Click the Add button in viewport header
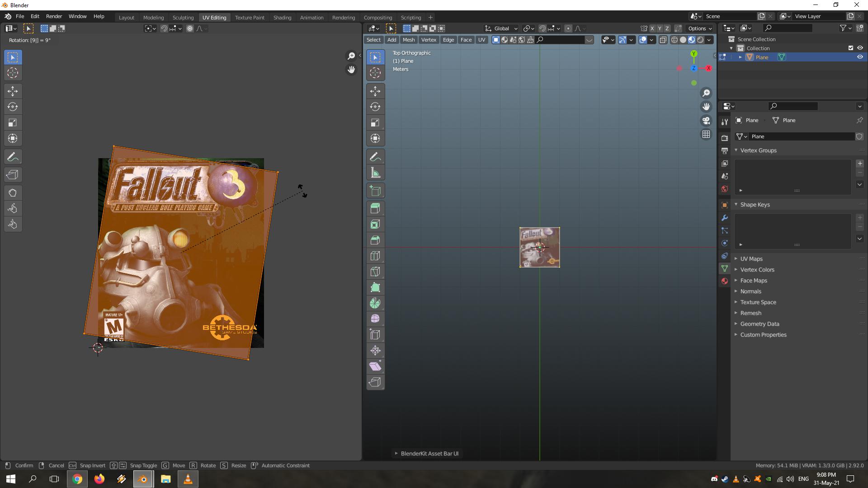 coord(392,40)
